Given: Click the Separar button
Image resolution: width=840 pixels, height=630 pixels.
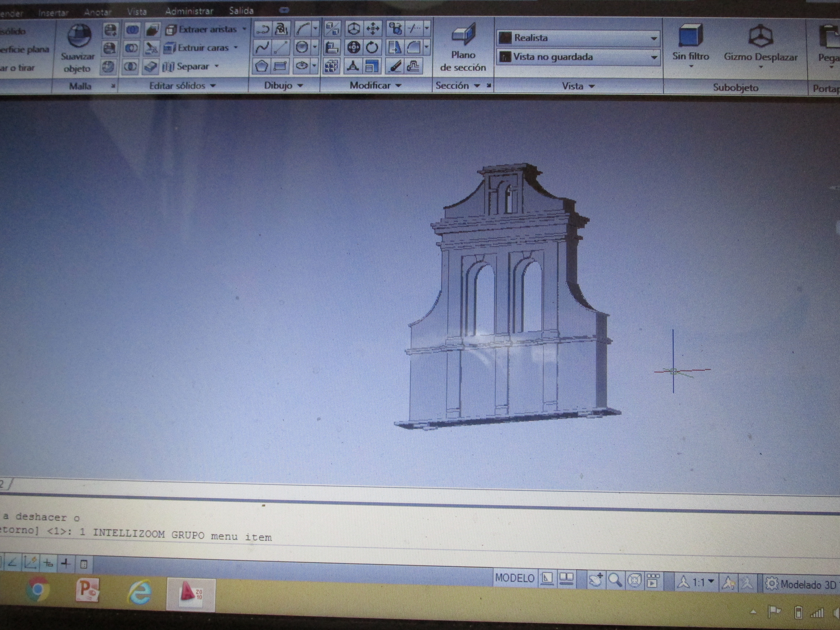Looking at the screenshot, I should coord(186,67).
